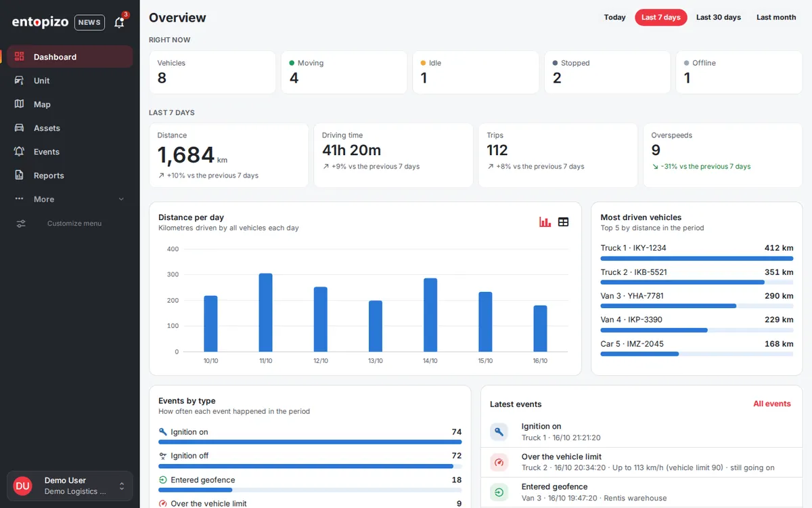This screenshot has width=812, height=508.
Task: Click the Van 3 YHA-7781 progress bar
Action: pyautogui.click(x=697, y=306)
